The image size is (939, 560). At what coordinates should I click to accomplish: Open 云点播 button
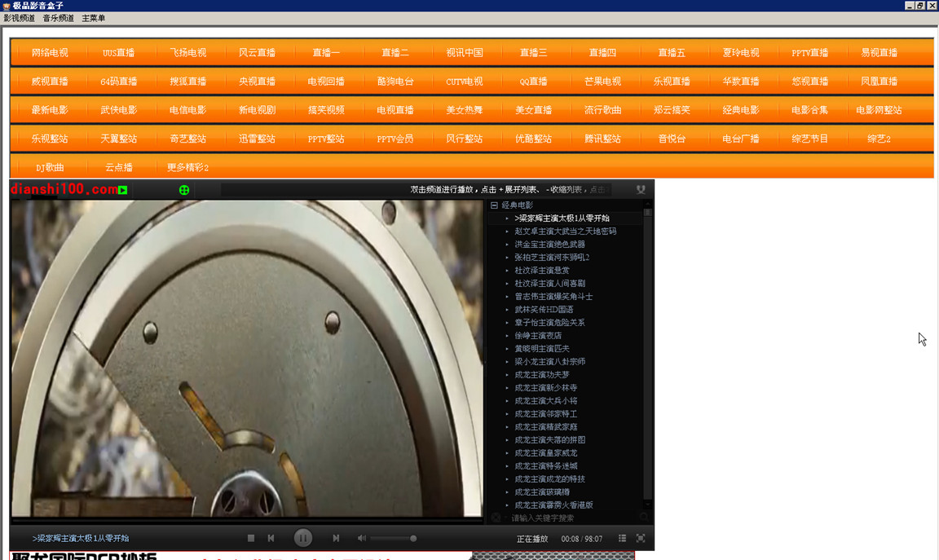118,168
